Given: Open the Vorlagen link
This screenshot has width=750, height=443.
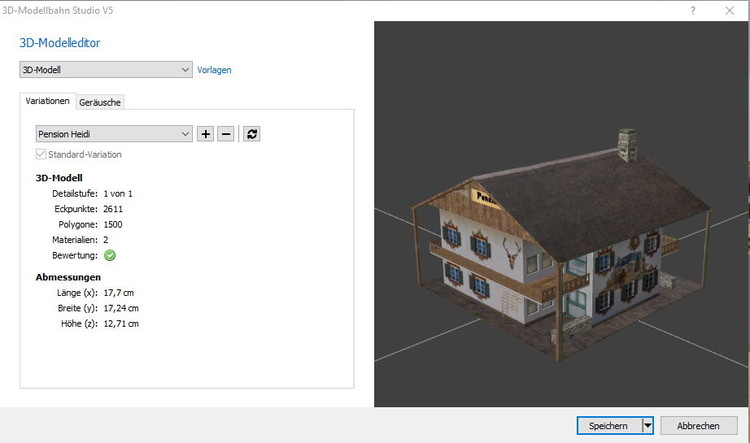Looking at the screenshot, I should pyautogui.click(x=215, y=70).
